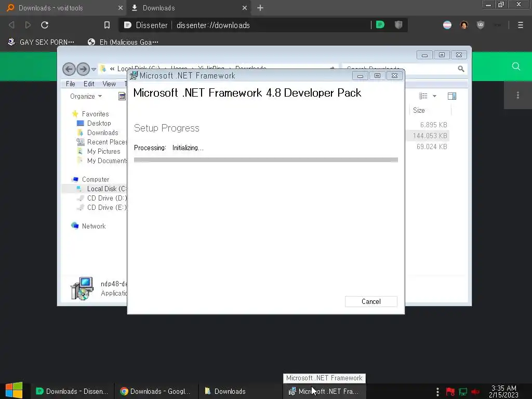Select Computer in navigation pane

pyautogui.click(x=95, y=179)
